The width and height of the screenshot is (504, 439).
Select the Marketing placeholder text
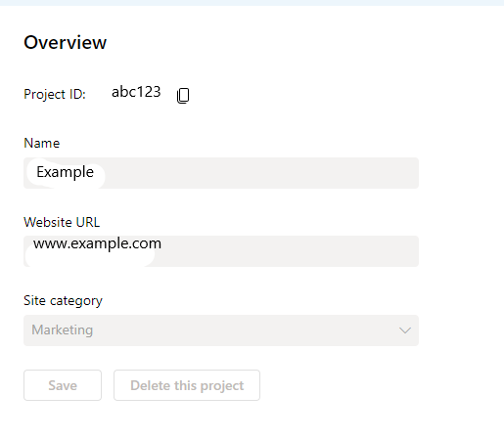point(63,329)
